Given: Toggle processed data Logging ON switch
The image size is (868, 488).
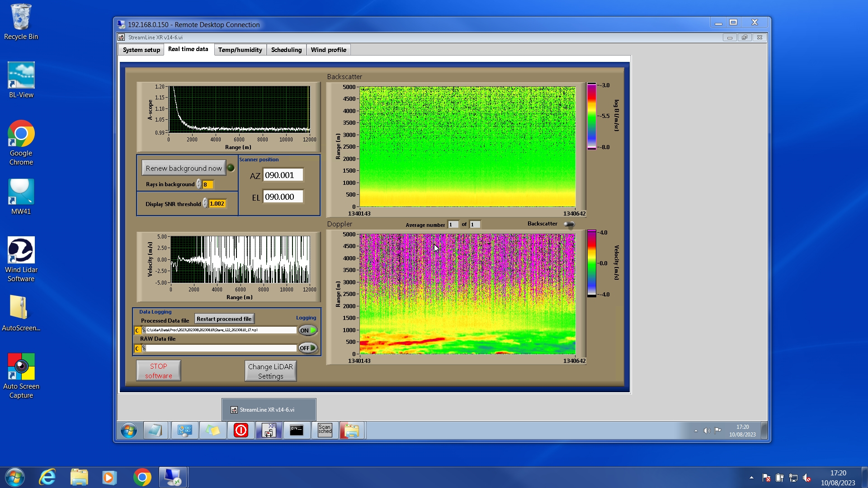Looking at the screenshot, I should click(308, 330).
